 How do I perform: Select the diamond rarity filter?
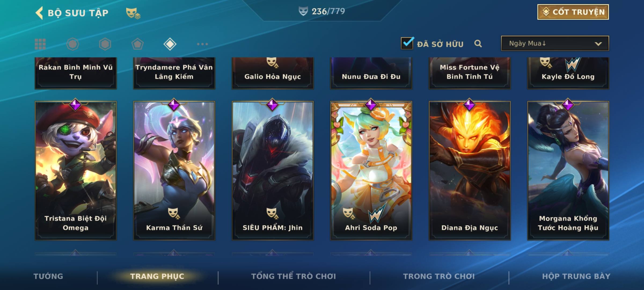click(x=170, y=44)
